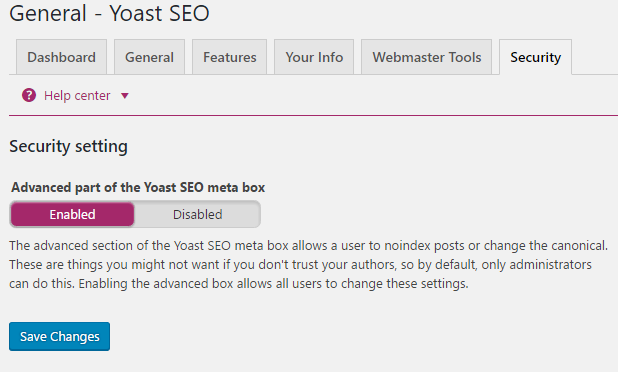The image size is (618, 372).
Task: Expand the Help center dropdown arrow
Action: (125, 96)
